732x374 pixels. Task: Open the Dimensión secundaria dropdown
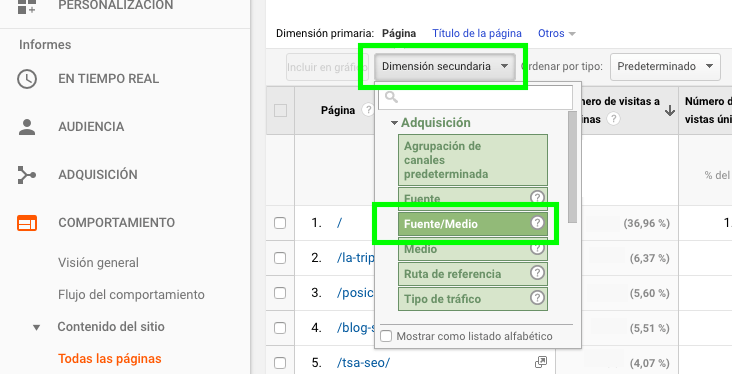click(444, 67)
